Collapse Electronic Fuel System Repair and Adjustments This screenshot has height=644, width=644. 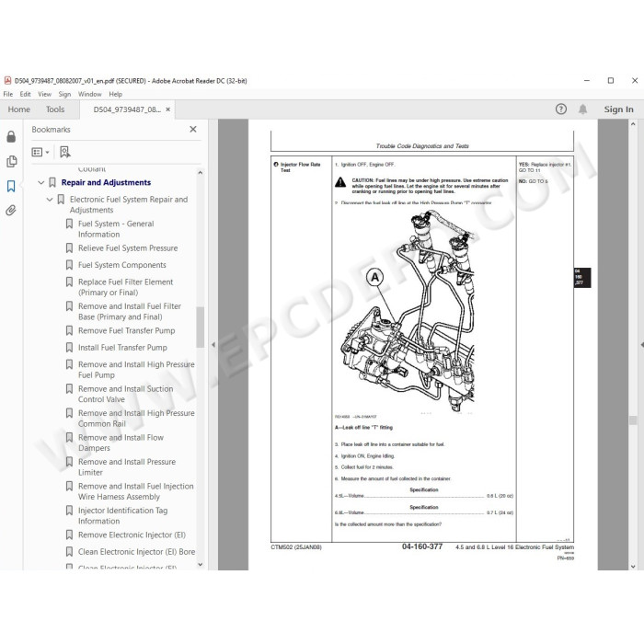click(x=50, y=200)
